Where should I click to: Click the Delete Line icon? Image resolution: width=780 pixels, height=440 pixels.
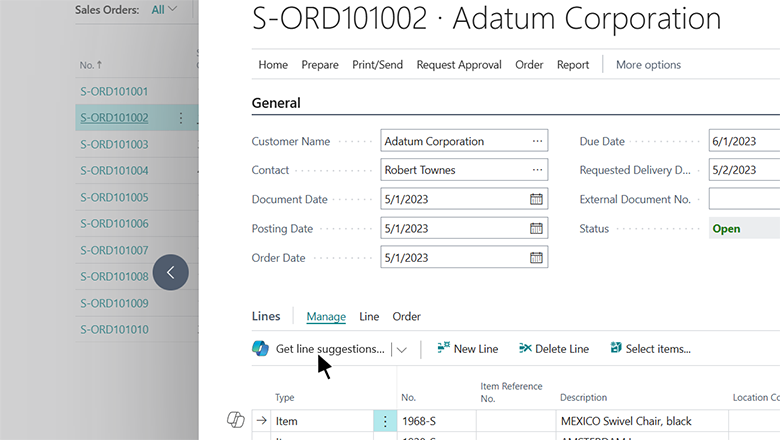[x=525, y=349]
